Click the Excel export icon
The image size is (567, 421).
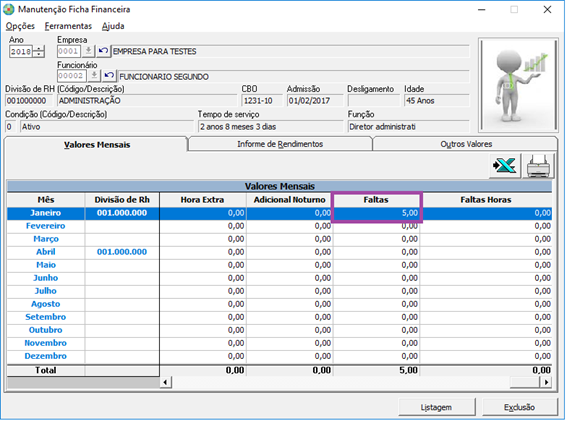(x=505, y=166)
